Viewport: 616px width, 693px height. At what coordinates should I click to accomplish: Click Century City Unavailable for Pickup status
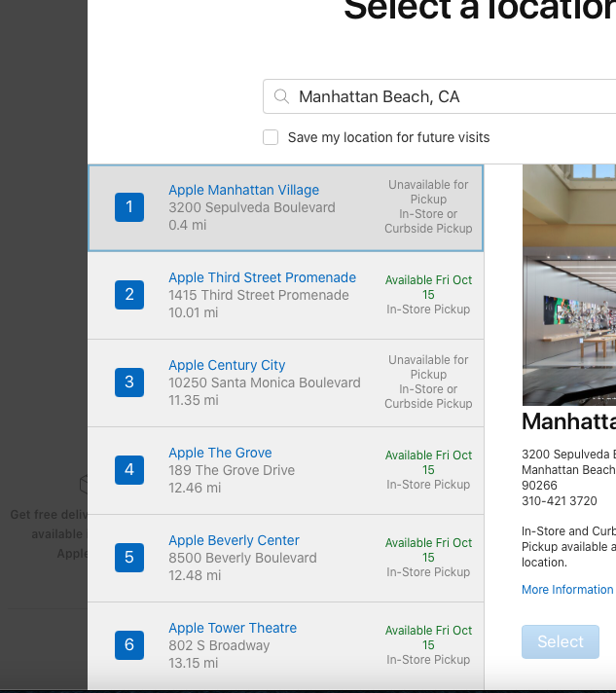click(x=428, y=367)
